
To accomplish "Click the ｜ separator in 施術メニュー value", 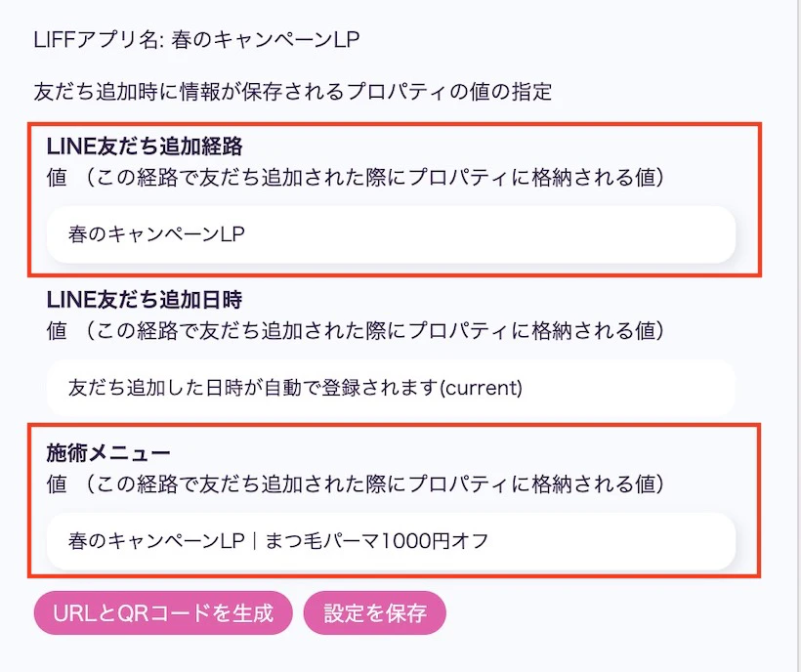I will point(255,541).
